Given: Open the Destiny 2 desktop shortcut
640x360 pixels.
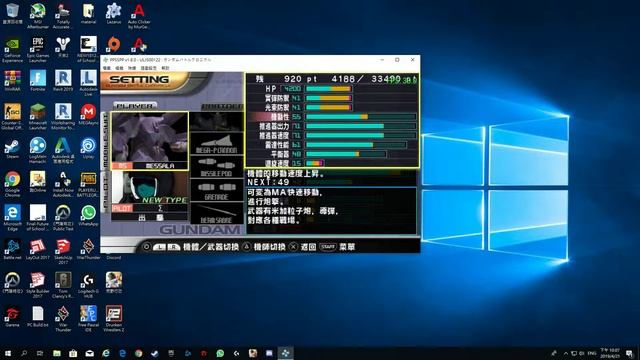Looking at the screenshot, I should (x=63, y=47).
